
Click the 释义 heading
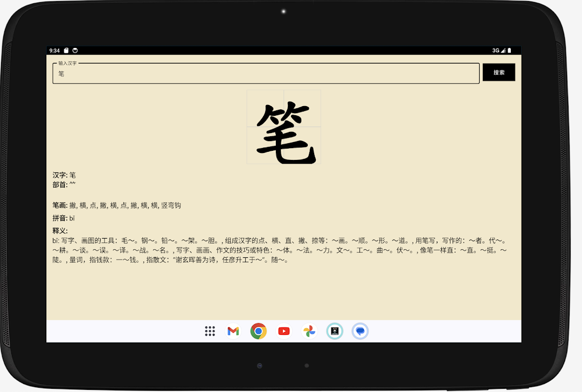60,230
